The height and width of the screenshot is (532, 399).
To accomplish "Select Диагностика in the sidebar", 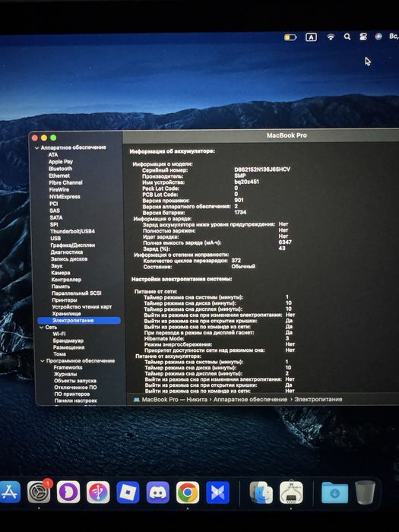I will coord(67,252).
